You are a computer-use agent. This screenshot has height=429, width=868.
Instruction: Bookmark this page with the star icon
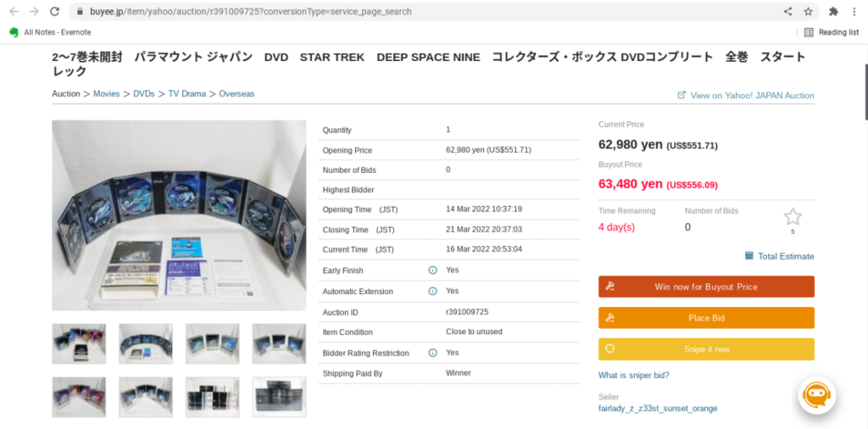(x=809, y=12)
